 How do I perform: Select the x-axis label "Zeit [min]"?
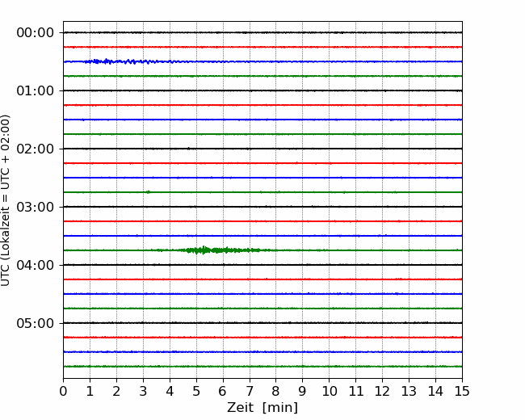pos(262,408)
